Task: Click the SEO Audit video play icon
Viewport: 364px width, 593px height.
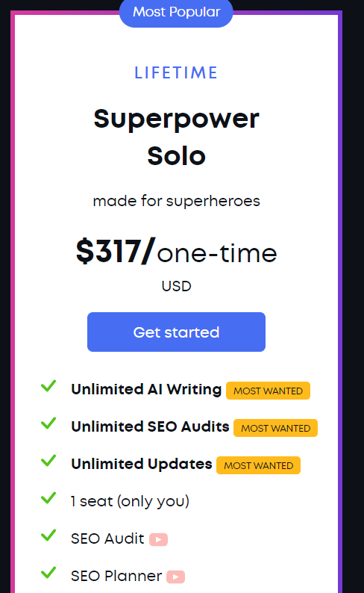Action: click(158, 539)
